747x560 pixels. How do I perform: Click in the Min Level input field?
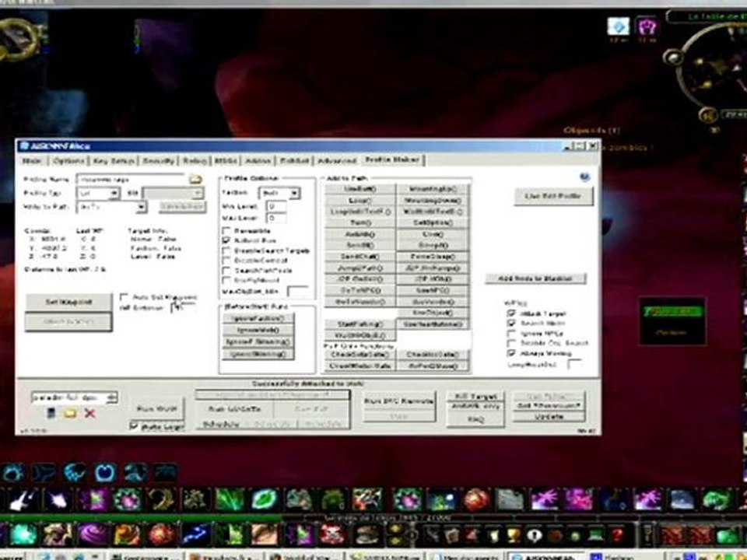click(276, 207)
